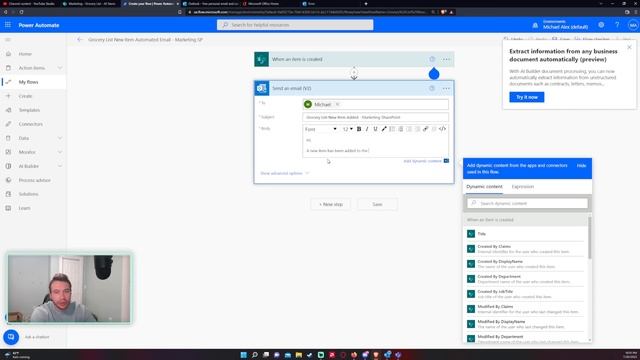Remove Michael from the To field

click(x=337, y=104)
